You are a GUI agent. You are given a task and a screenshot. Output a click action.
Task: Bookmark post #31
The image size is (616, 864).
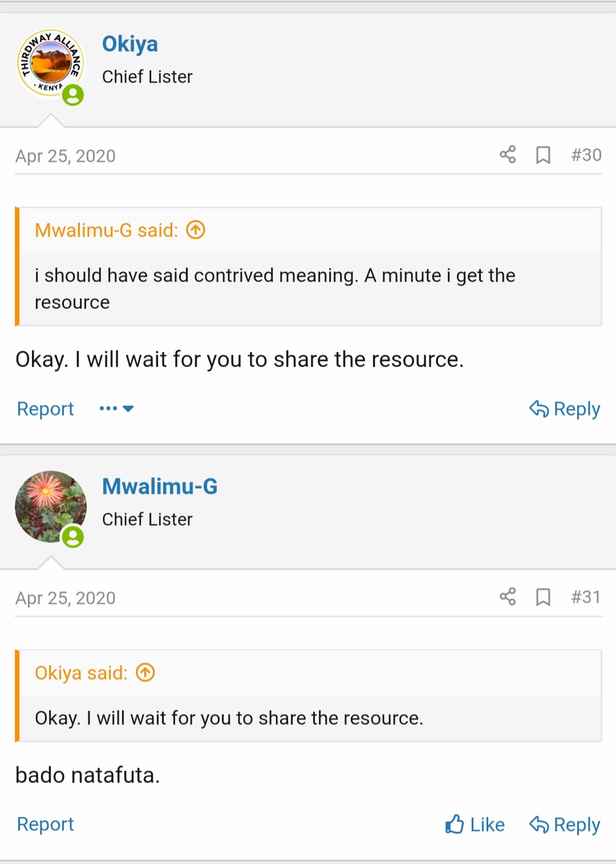tap(543, 597)
